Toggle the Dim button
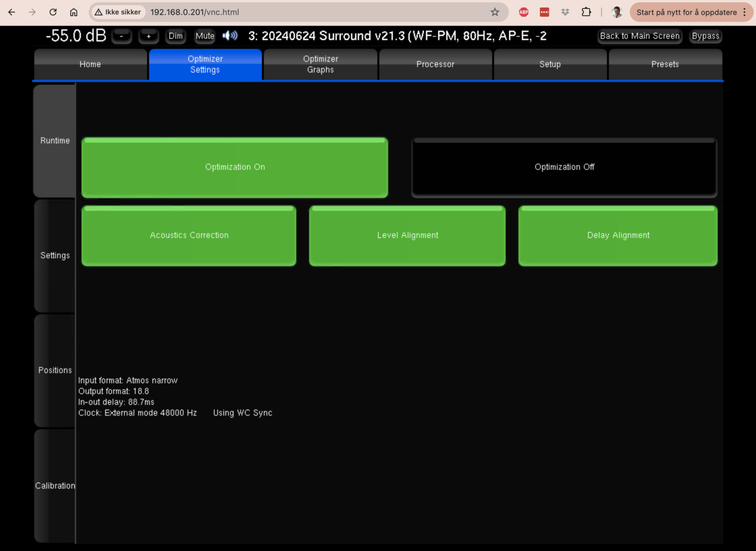The width and height of the screenshot is (756, 551). point(175,36)
